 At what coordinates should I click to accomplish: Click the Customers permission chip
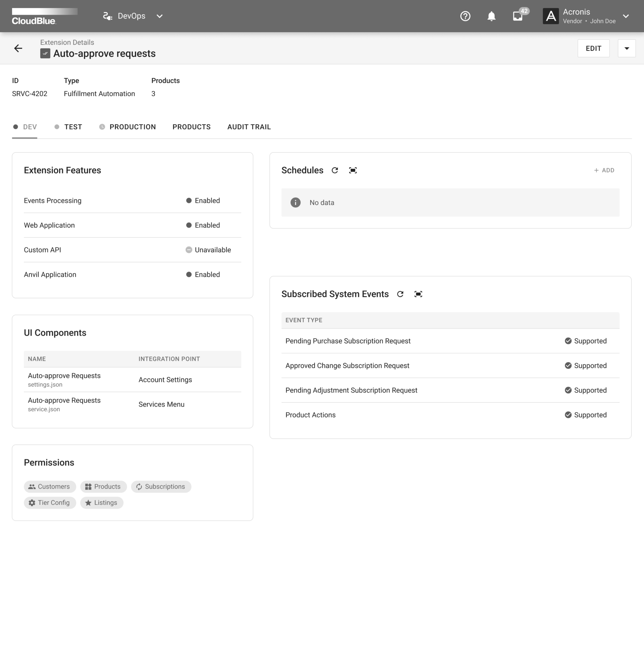tap(50, 486)
